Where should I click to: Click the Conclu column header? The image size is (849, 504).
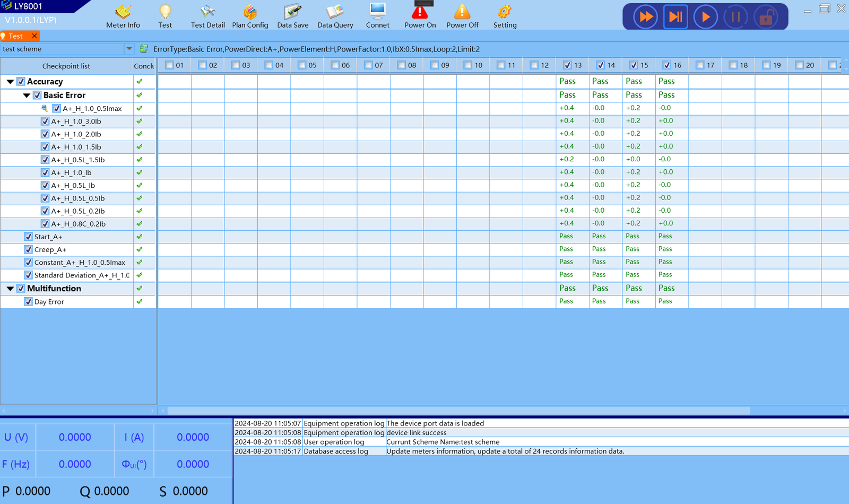144,66
